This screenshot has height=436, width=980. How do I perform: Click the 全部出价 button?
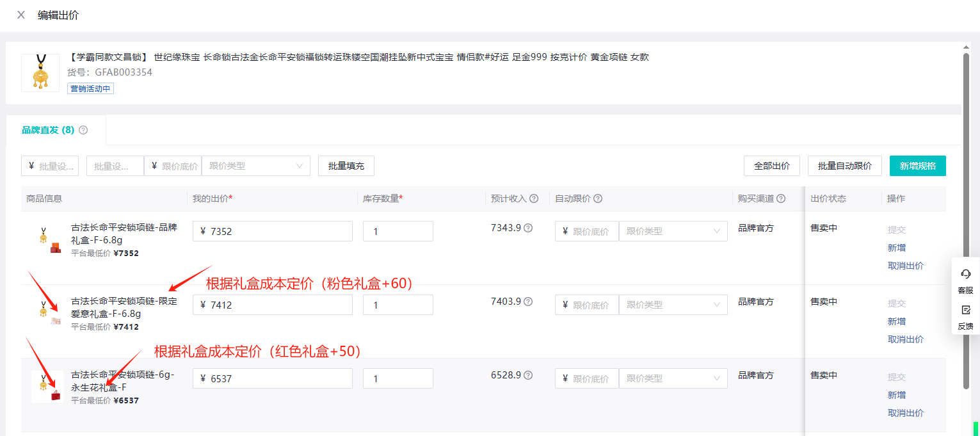coord(771,166)
